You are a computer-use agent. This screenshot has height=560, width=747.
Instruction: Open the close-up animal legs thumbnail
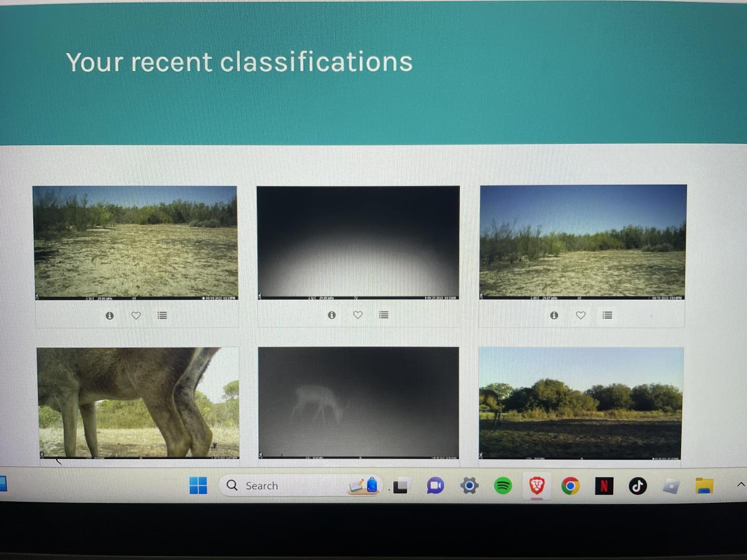point(138,403)
